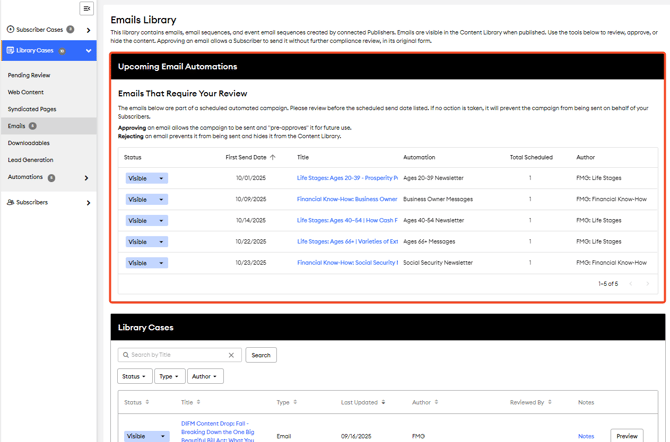
Task: Go to the next page of upcoming automations
Action: tap(647, 284)
